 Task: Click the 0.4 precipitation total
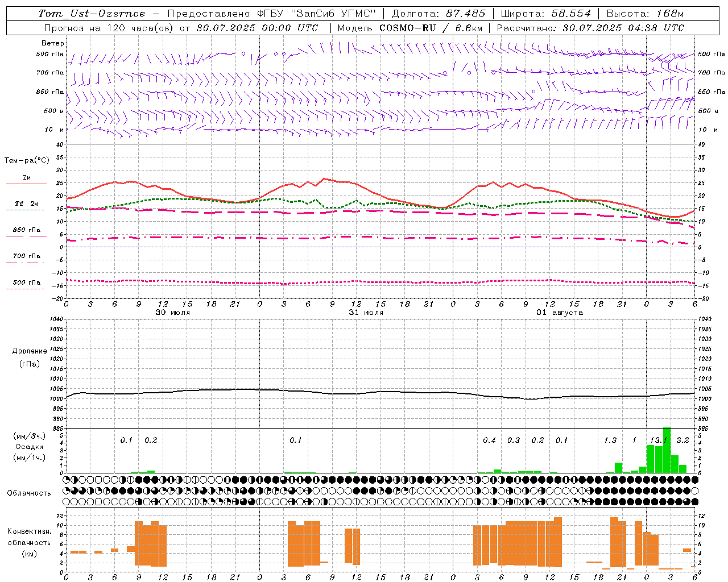coord(489,440)
